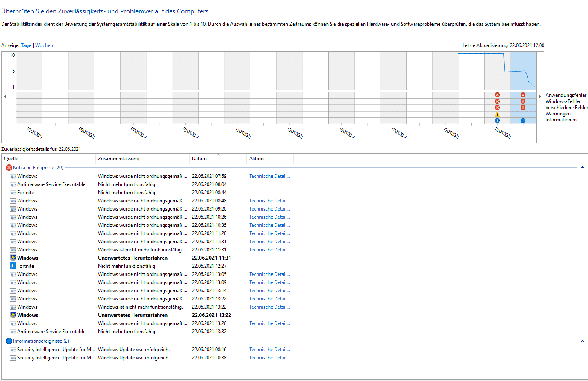The width and height of the screenshot is (588, 381).
Task: Click warning triangle icon in chart
Action: click(497, 114)
